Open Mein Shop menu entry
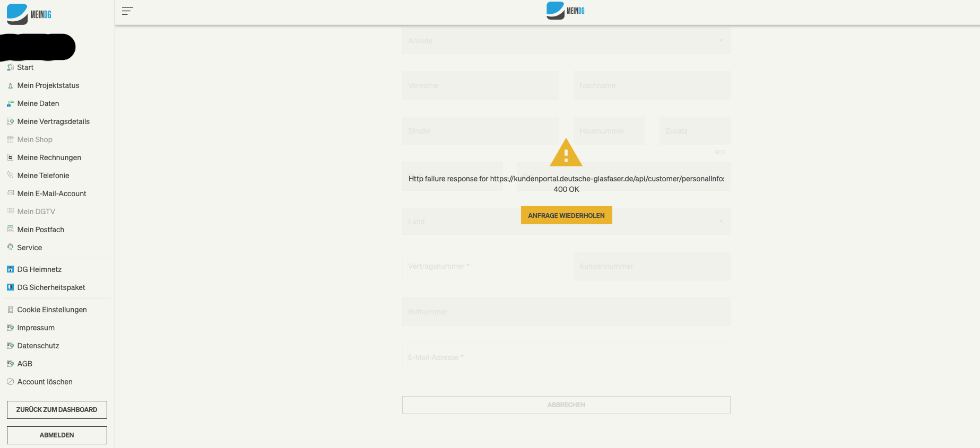The image size is (980, 448). pyautogui.click(x=35, y=139)
